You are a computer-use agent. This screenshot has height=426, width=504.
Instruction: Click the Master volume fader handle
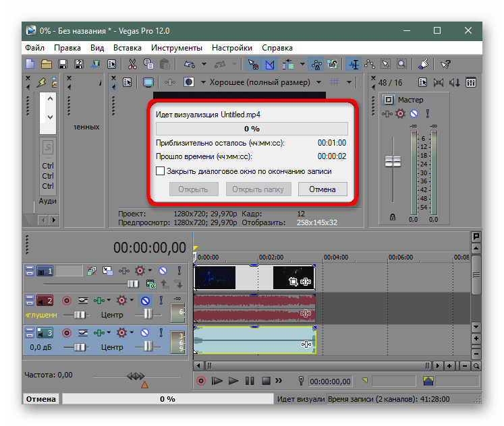[393, 162]
